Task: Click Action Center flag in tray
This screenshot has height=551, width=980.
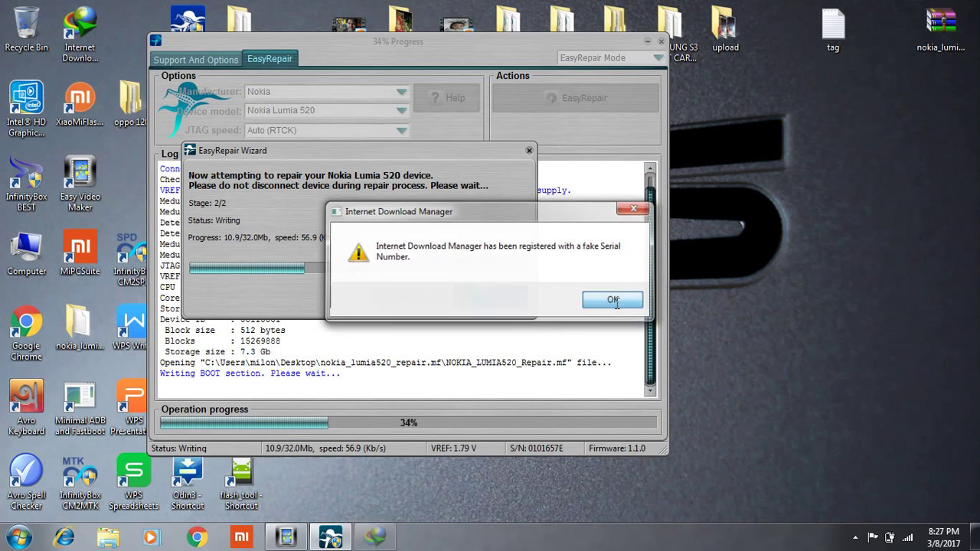Action: (873, 537)
